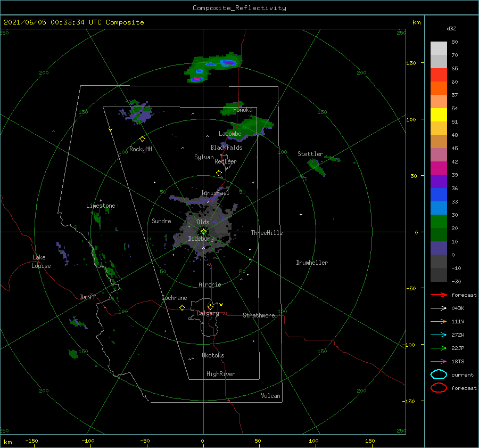This screenshot has width=479, height=448.
Task: Click the bright yellow 54 dBZ swatch
Action: [x=439, y=115]
